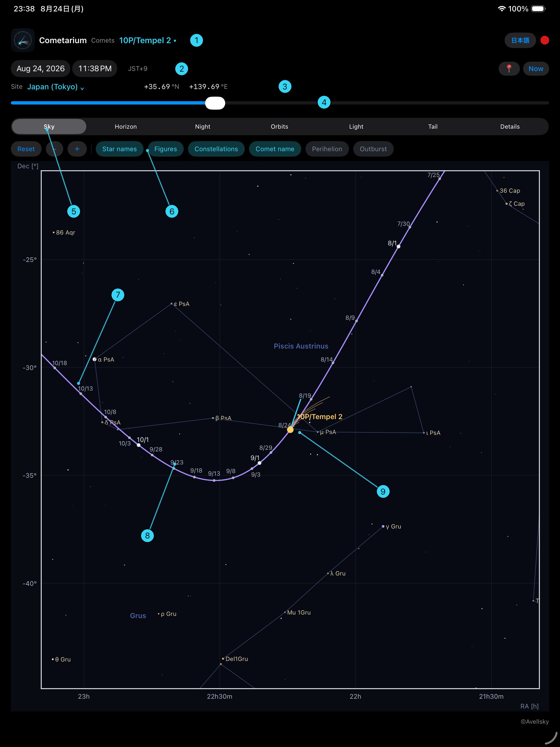Click the ι PsA star label

(433, 433)
